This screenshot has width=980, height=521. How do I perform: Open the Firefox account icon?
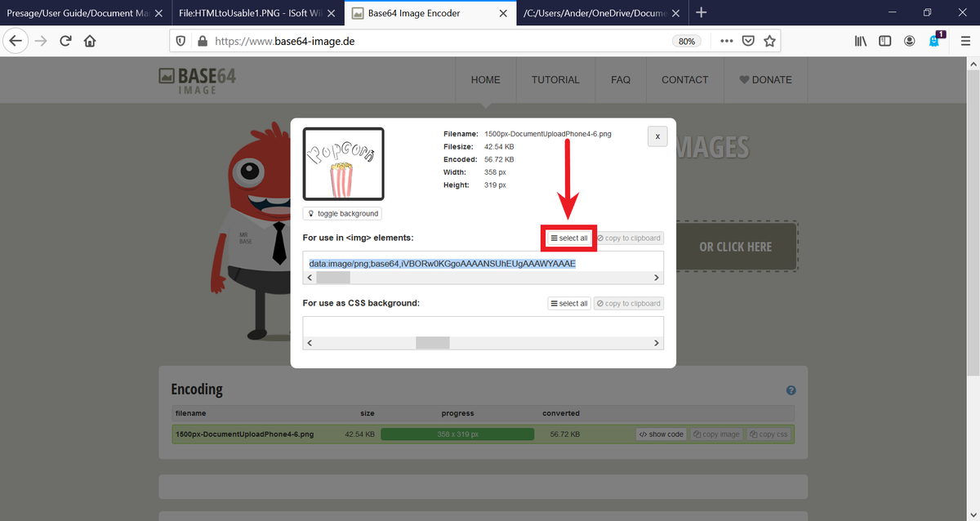click(x=909, y=41)
